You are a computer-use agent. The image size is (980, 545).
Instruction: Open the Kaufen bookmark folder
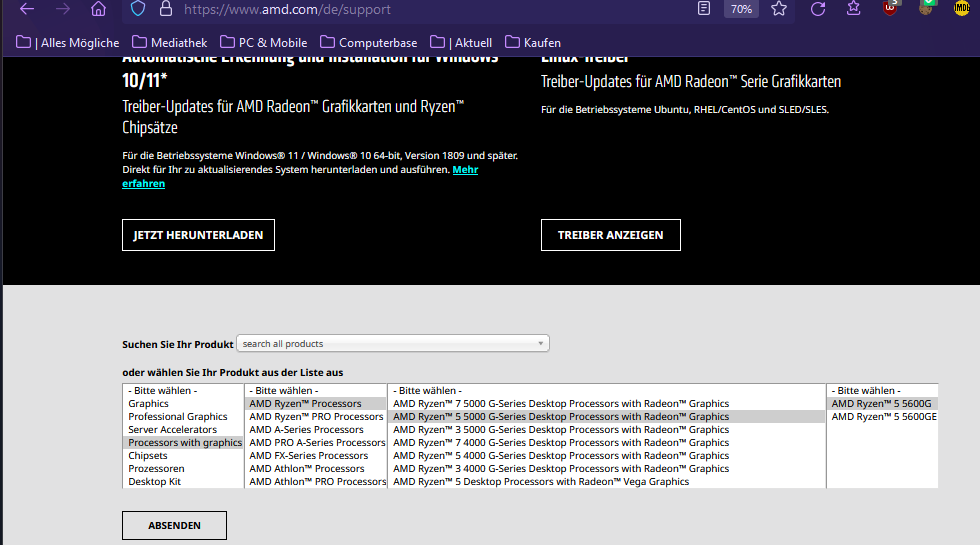tap(533, 42)
